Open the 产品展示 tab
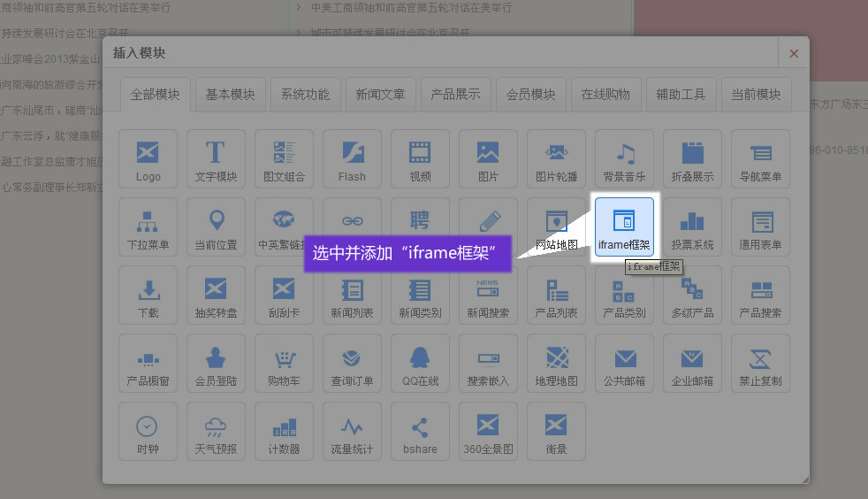Viewport: 868px width, 499px height. coord(455,95)
